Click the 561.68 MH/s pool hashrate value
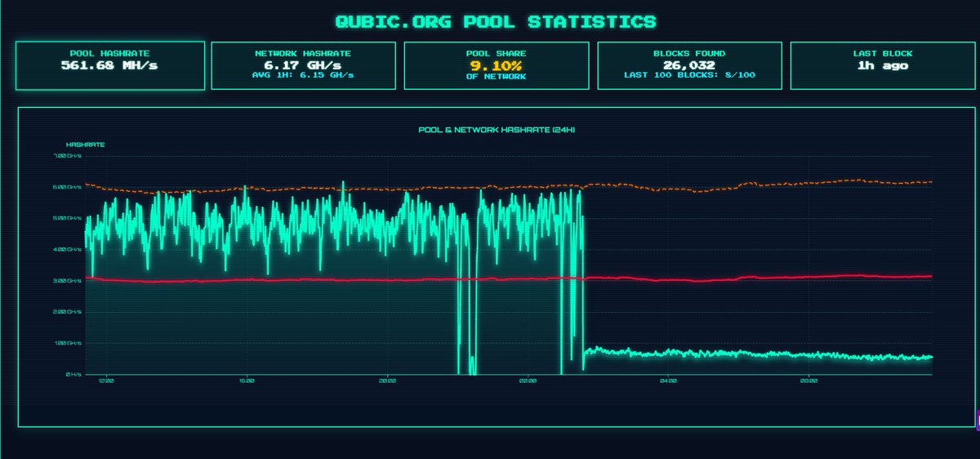 109,65
